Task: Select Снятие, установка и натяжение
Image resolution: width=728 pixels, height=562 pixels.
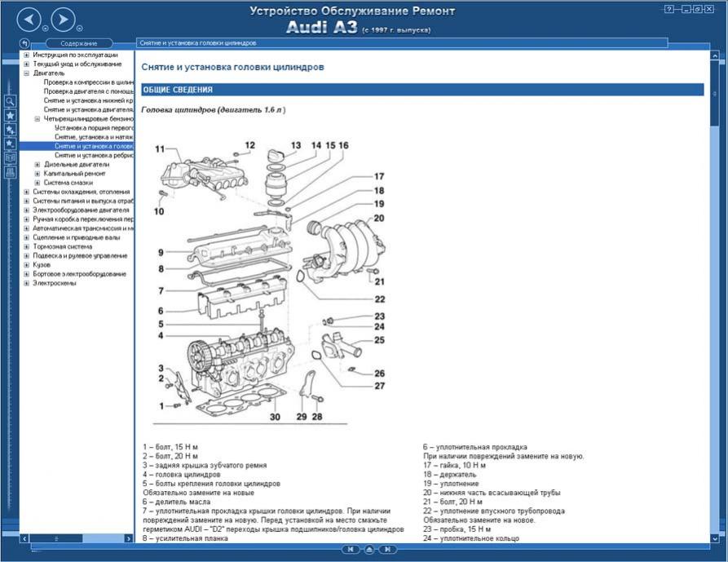Action: coord(95,137)
